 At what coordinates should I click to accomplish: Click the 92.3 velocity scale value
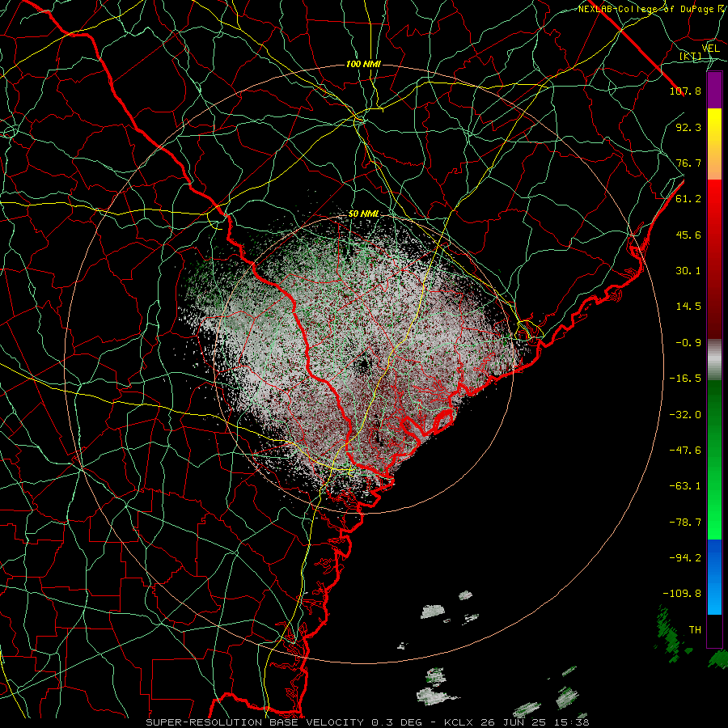pos(688,127)
